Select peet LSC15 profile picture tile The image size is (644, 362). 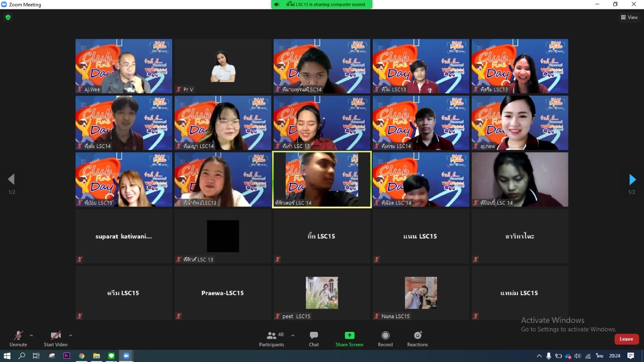(x=322, y=293)
